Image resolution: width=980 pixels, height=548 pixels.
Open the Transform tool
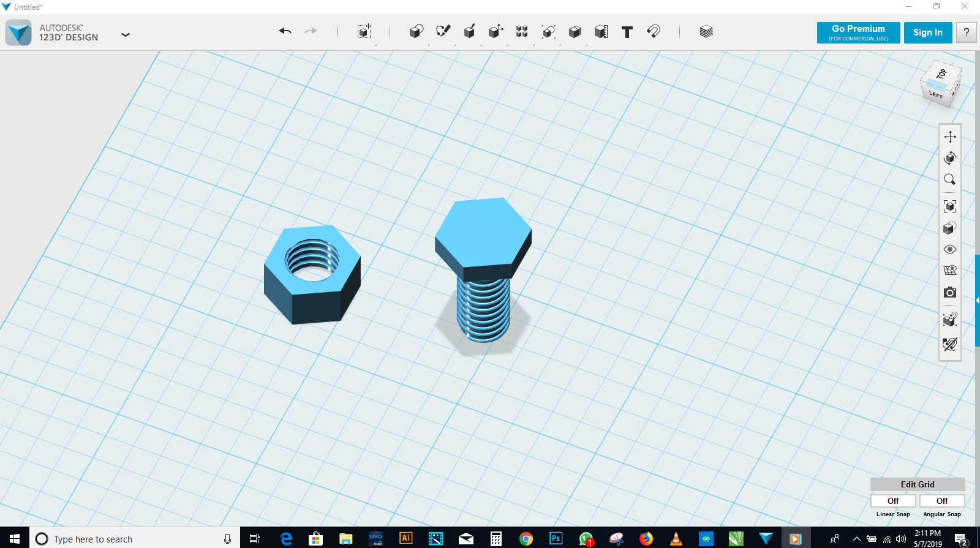pyautogui.click(x=364, y=31)
